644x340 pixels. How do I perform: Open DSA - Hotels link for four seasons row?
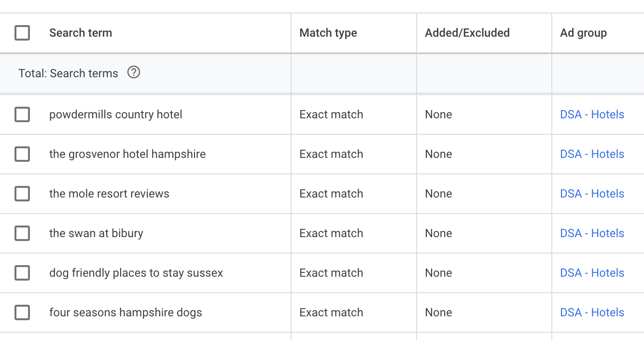[592, 312]
